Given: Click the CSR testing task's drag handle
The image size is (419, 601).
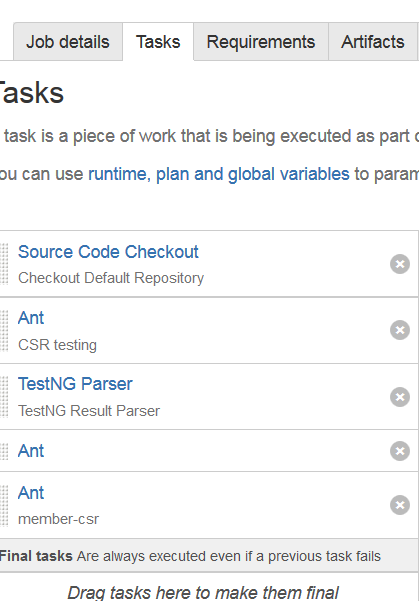Looking at the screenshot, I should (4, 330).
